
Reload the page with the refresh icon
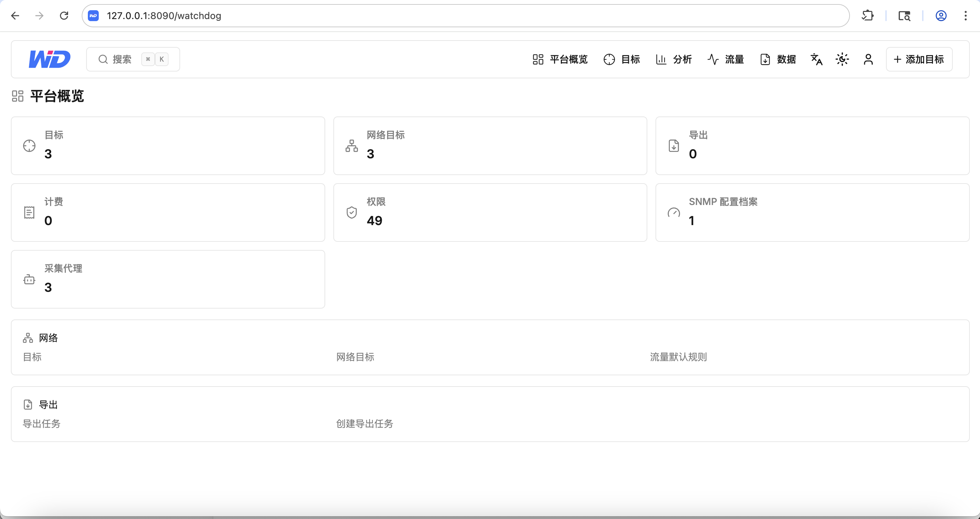(64, 16)
